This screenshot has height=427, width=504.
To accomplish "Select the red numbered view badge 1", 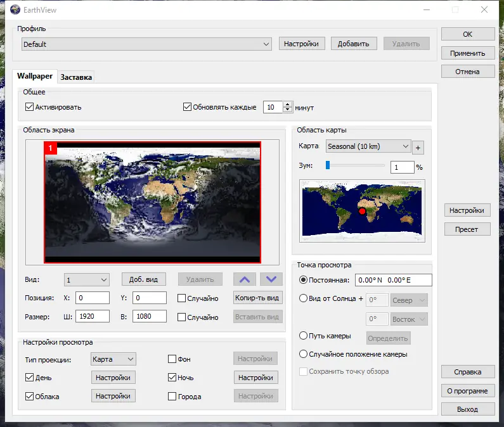I will coord(51,148).
